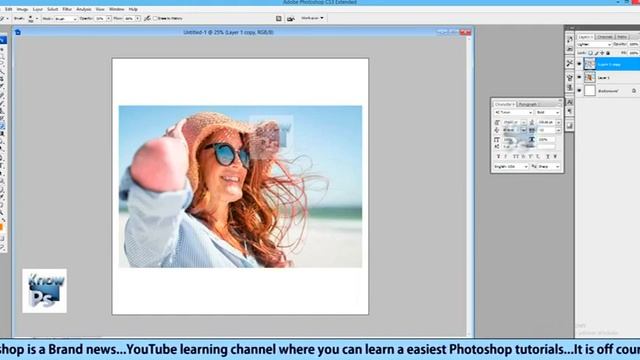The image size is (640, 360).
Task: Click the Faux Bold style button
Action: tap(498, 156)
